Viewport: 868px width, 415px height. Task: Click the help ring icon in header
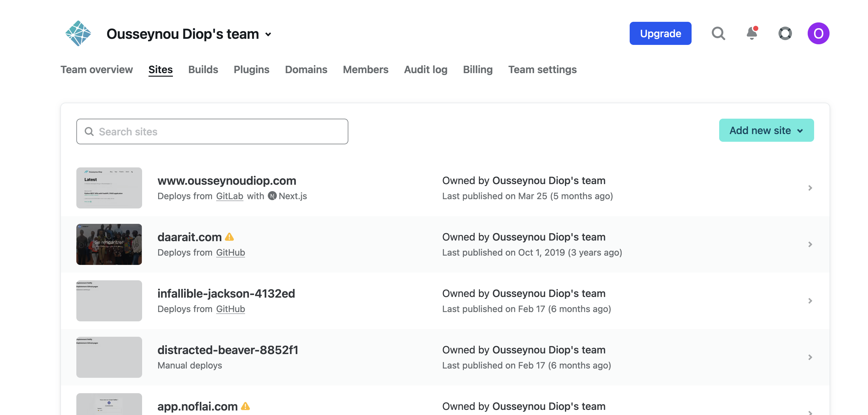tap(785, 33)
